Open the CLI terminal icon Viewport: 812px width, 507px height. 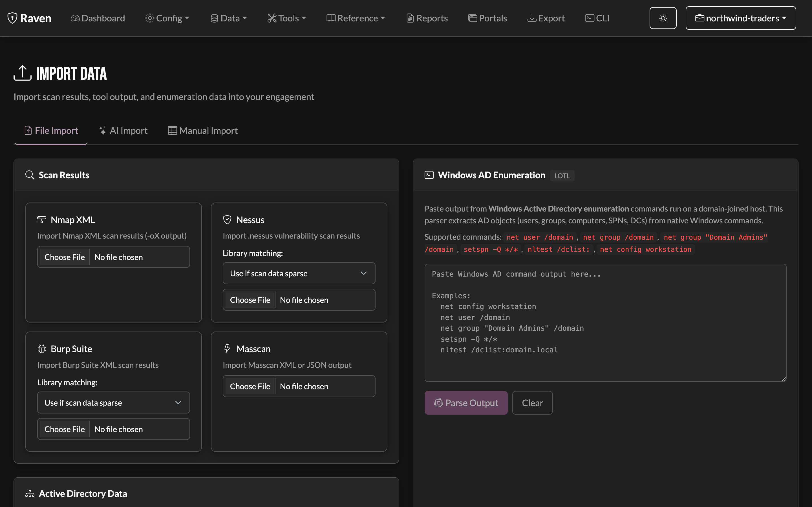(x=590, y=18)
